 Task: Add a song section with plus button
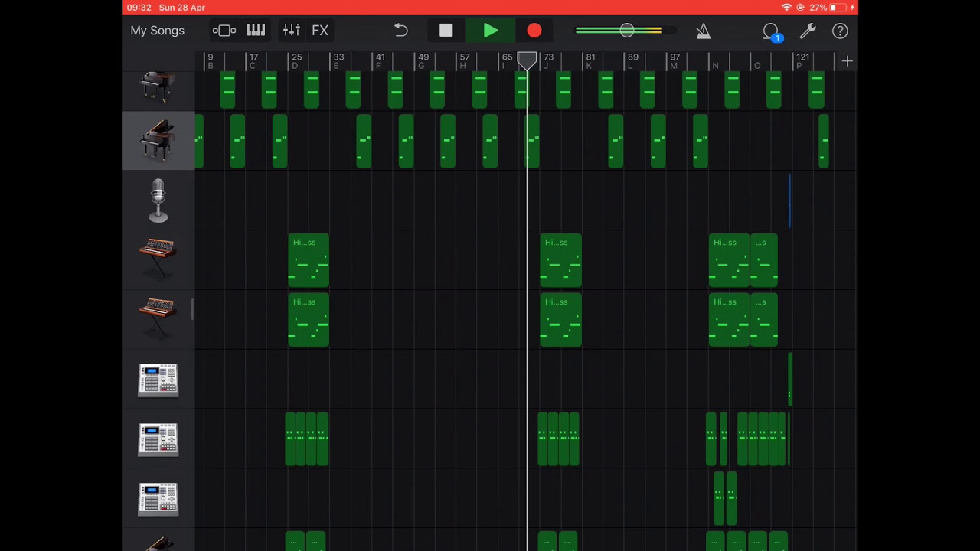(x=847, y=61)
